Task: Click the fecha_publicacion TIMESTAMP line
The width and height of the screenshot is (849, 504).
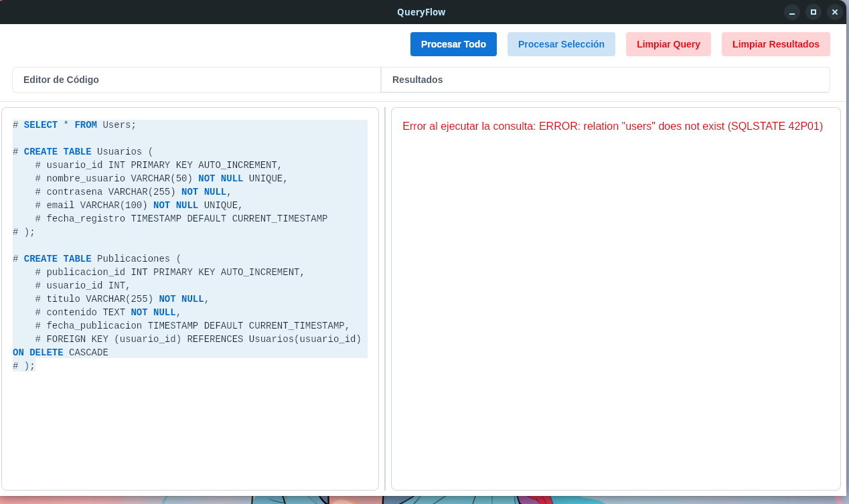Action: pos(193,326)
